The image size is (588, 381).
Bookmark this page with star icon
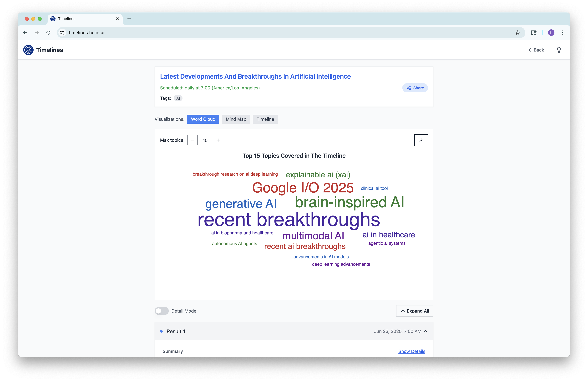[518, 33]
